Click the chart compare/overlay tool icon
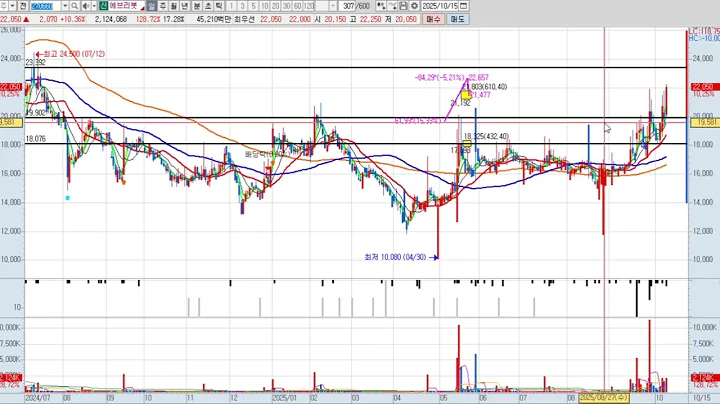 [381, 6]
